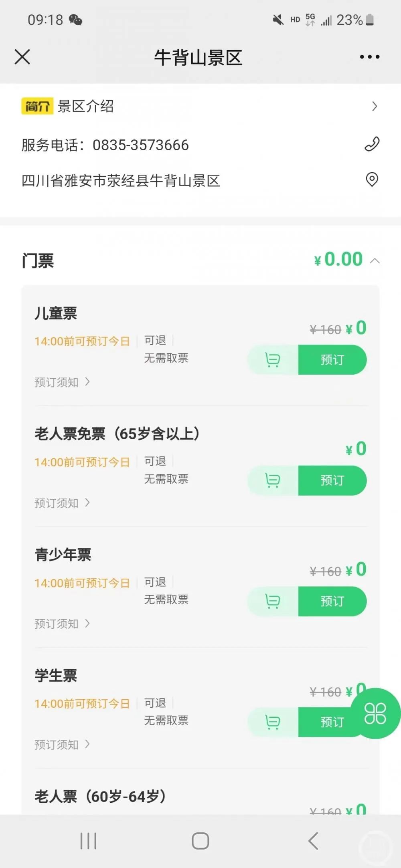Add 学生票 to shopping cart

(273, 722)
